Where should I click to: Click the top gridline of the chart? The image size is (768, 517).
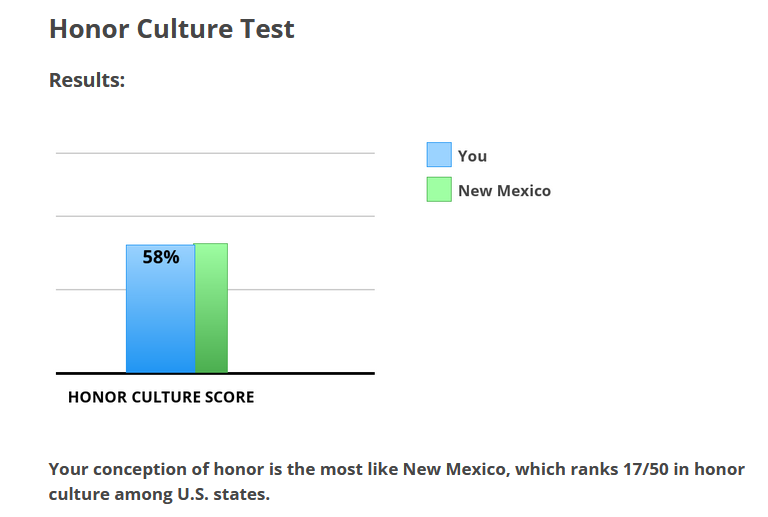click(216, 153)
